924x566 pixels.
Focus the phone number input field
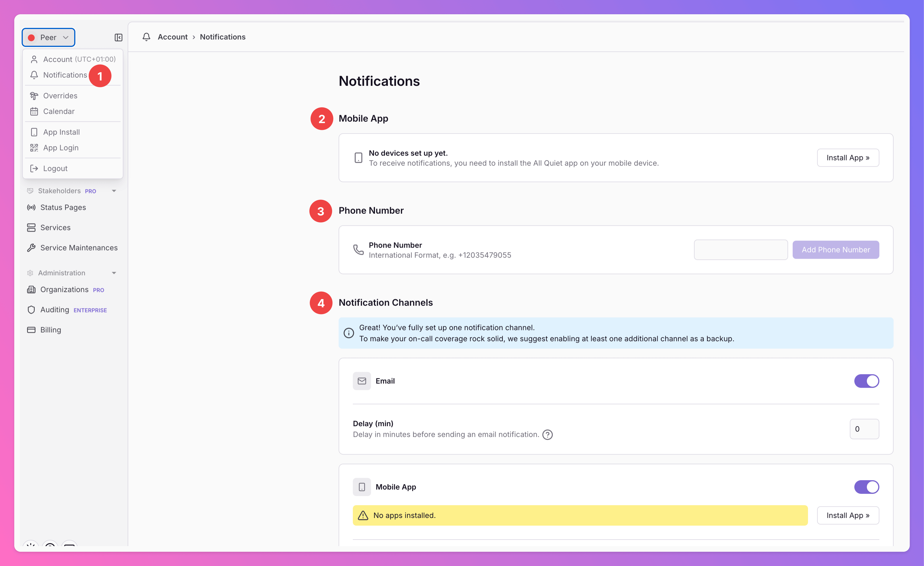[x=741, y=250]
